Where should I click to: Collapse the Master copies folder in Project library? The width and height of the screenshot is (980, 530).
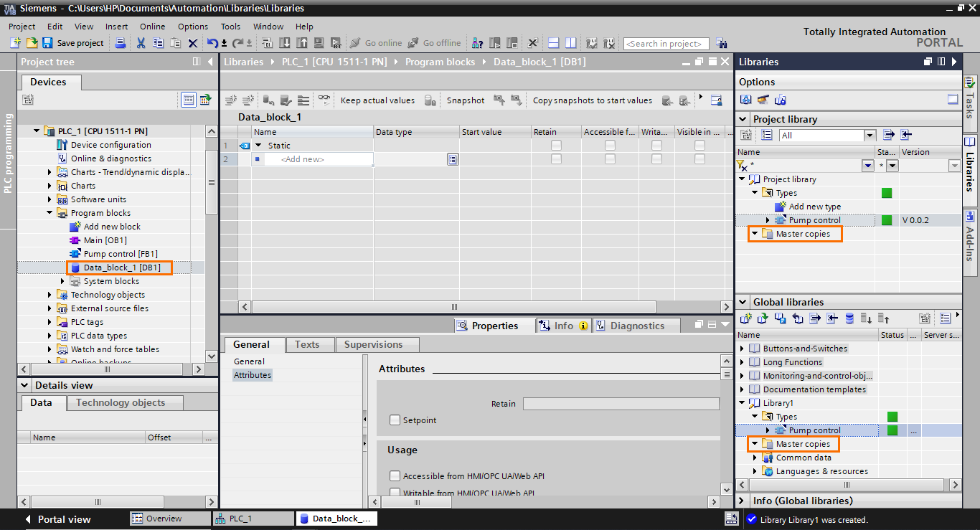pyautogui.click(x=754, y=234)
